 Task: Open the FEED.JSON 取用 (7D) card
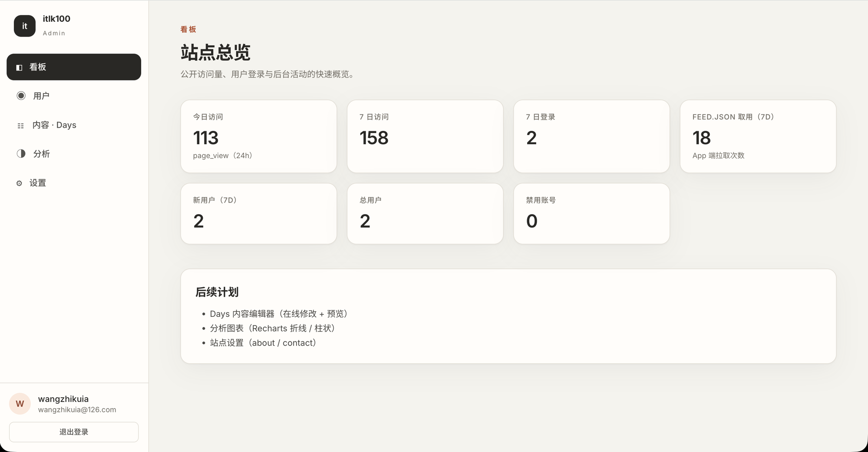pos(758,136)
